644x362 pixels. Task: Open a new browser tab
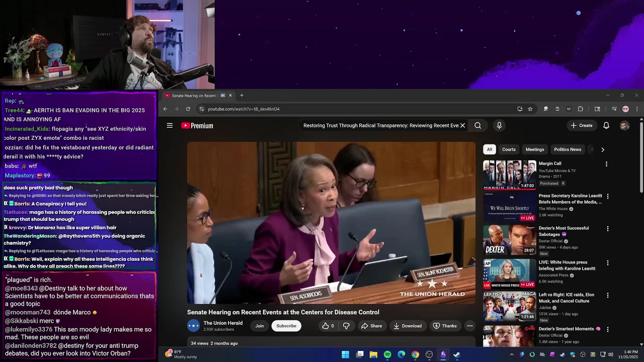[x=242, y=96]
